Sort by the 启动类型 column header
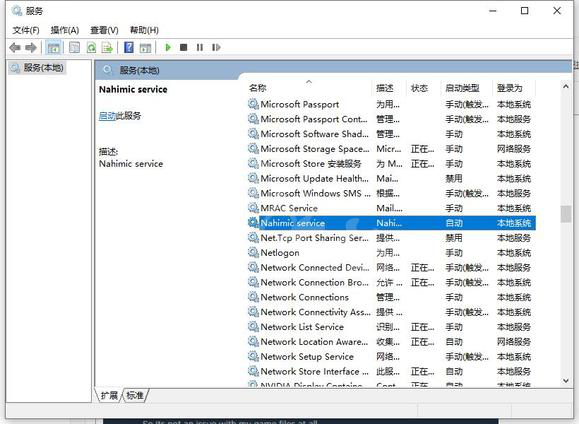 click(462, 88)
